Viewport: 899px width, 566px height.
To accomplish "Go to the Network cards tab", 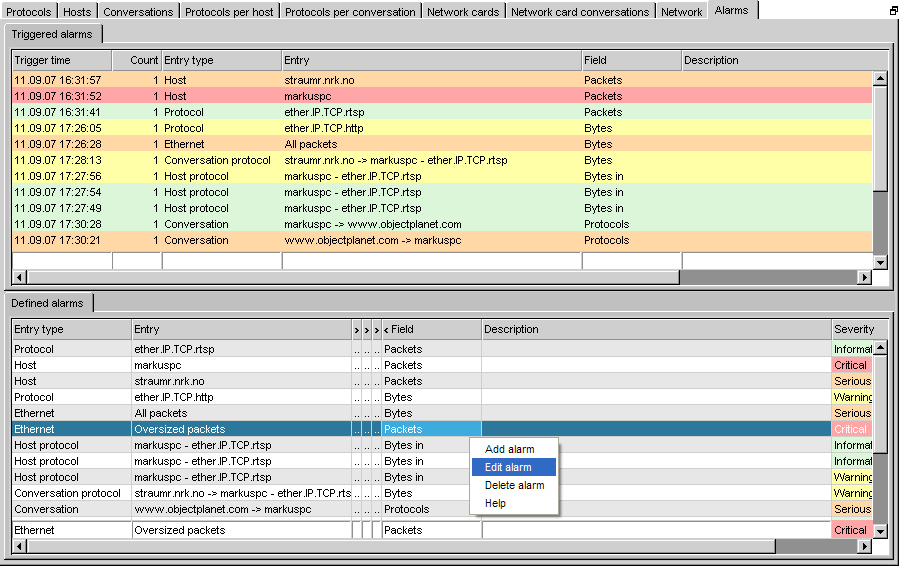I will point(463,11).
